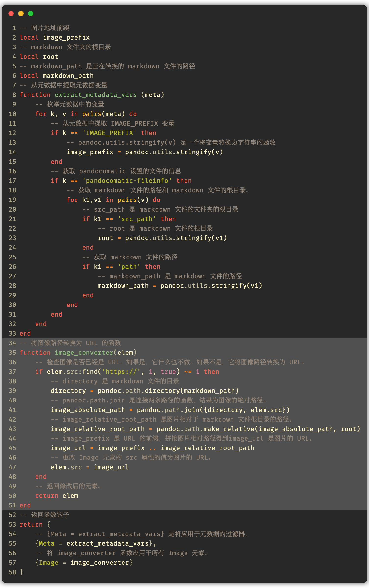Click the 'return {' statement on line 53

point(35,524)
